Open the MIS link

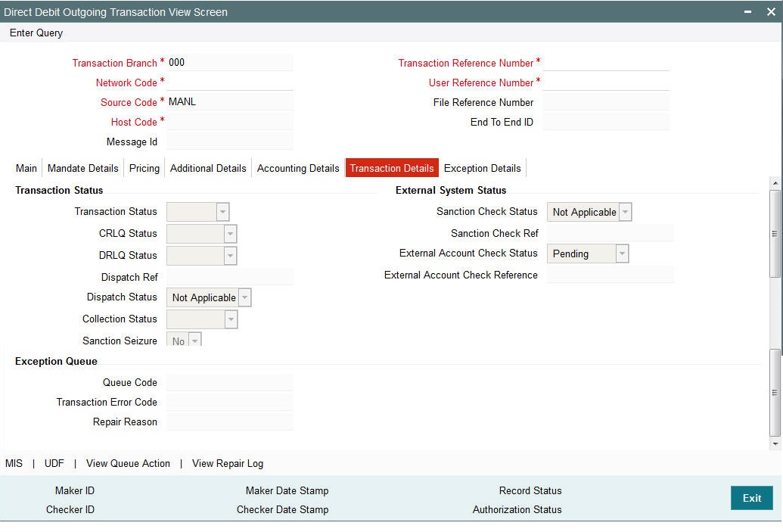point(13,463)
